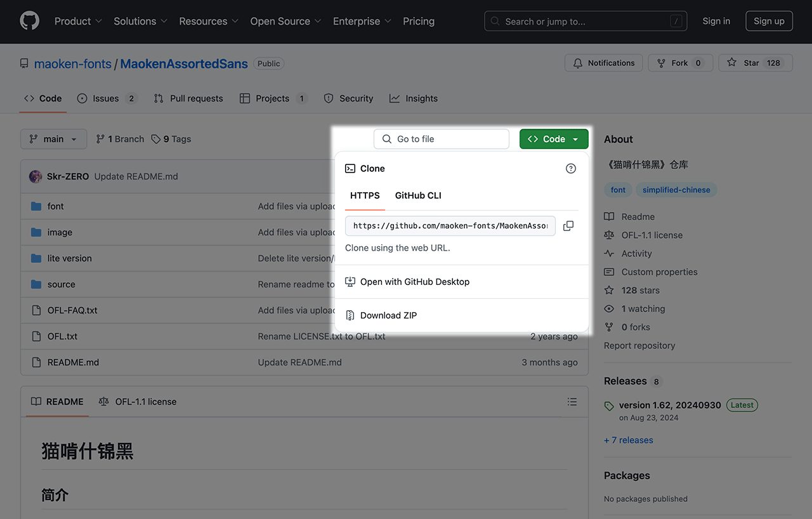The image size is (812, 519).
Task: Open the + 7 releases link
Action: 628,440
